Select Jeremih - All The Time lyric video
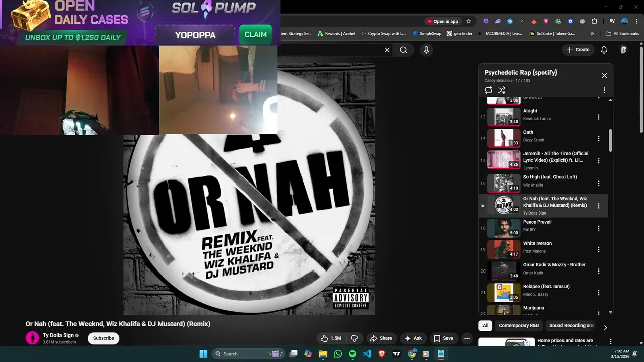This screenshot has width=644, height=362. click(x=542, y=160)
